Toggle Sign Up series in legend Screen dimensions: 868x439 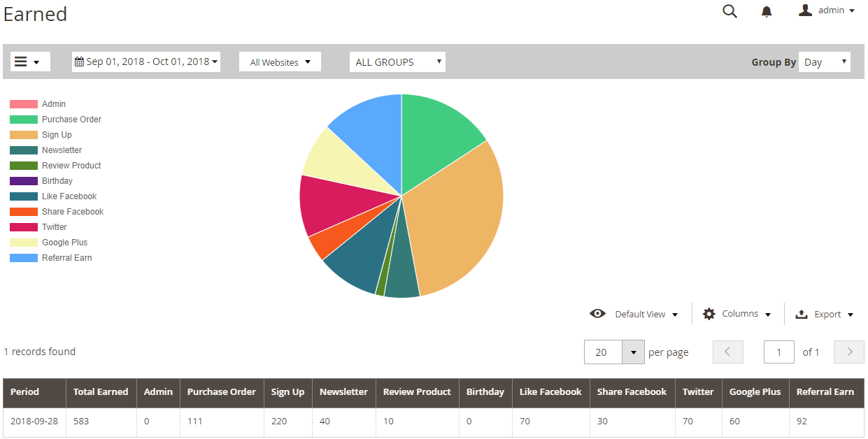coord(56,135)
